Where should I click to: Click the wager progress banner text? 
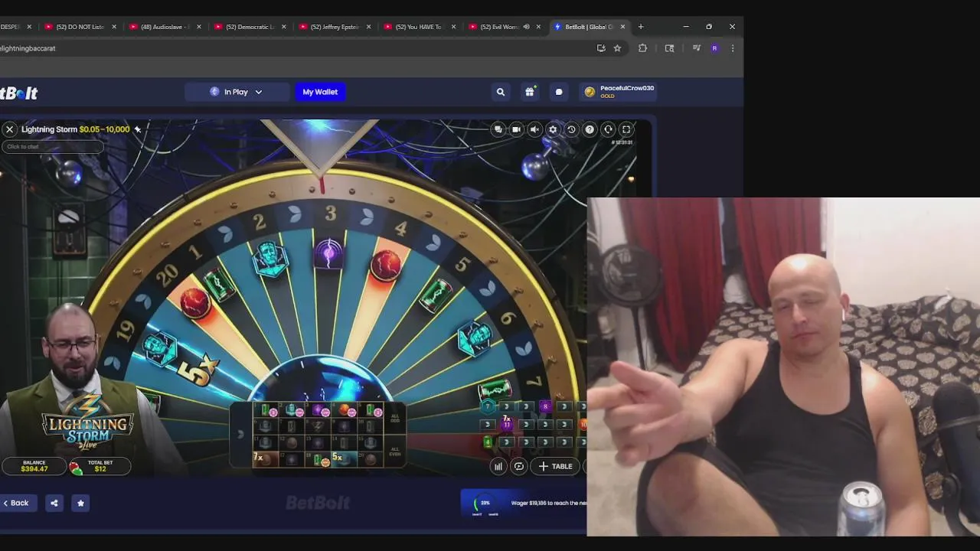[x=549, y=503]
